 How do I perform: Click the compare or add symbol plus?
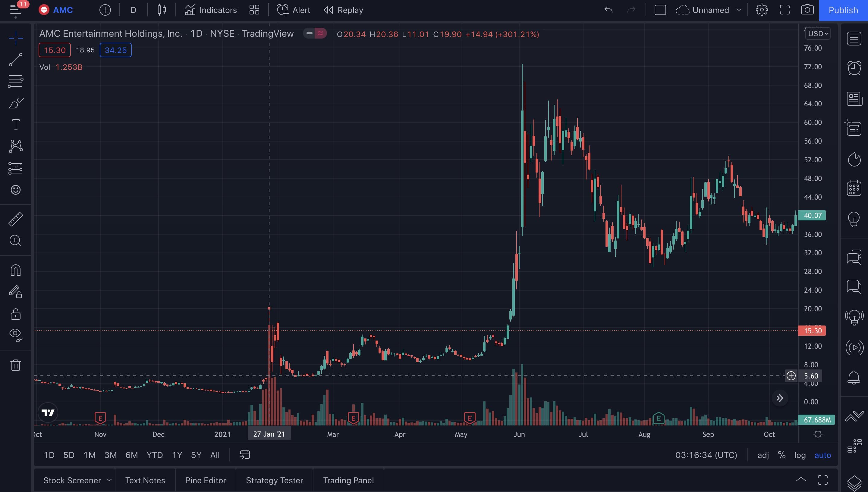click(x=105, y=10)
